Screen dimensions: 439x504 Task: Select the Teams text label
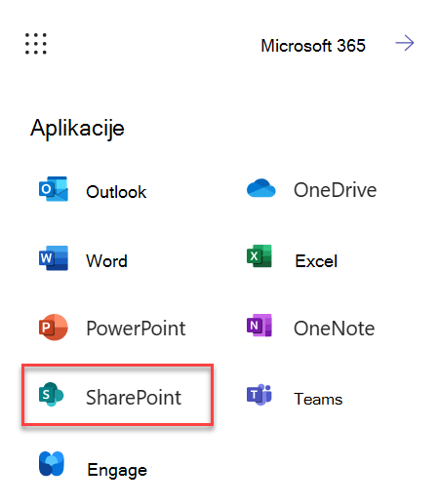[318, 399]
